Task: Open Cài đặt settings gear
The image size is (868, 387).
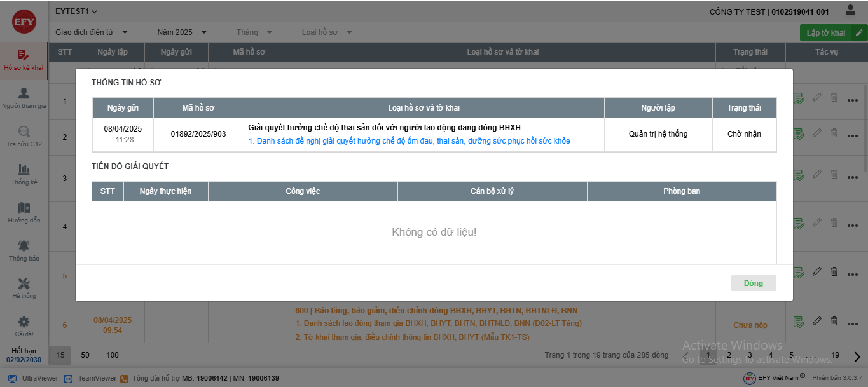Action: pyautogui.click(x=24, y=322)
